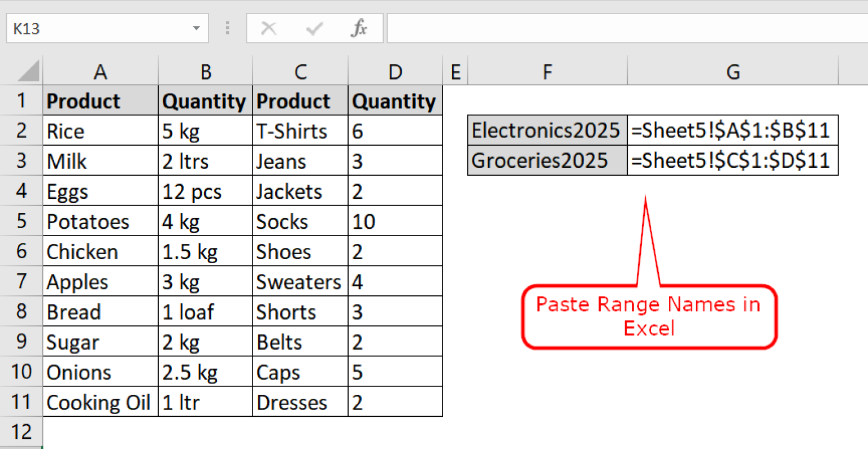This screenshot has height=449, width=868.
Task: Select the Quantity header in column B
Action: 205,101
